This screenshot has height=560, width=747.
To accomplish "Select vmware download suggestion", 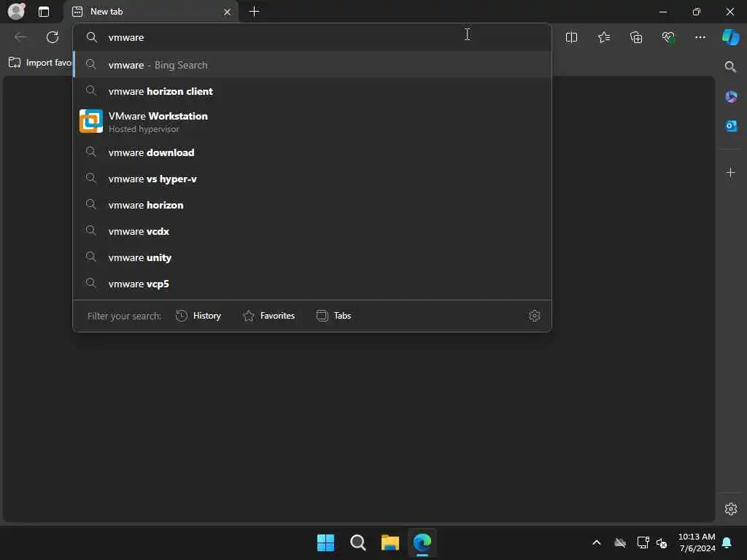I will tap(312, 152).
